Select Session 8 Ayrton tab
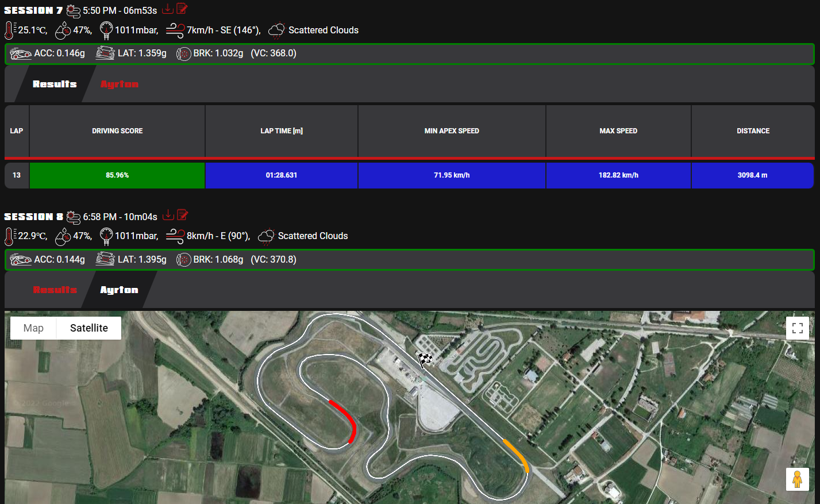 pyautogui.click(x=120, y=290)
